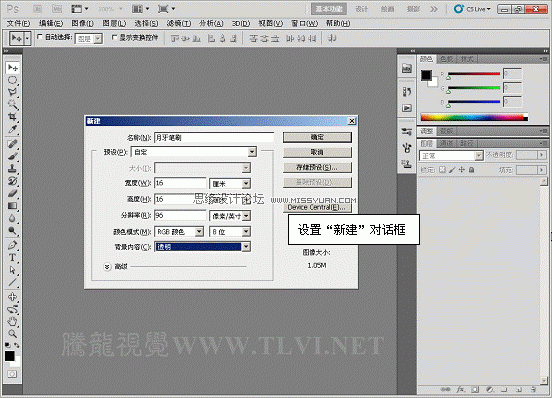The height and width of the screenshot is (398, 552).
Task: Open the File menu
Action: click(x=18, y=23)
